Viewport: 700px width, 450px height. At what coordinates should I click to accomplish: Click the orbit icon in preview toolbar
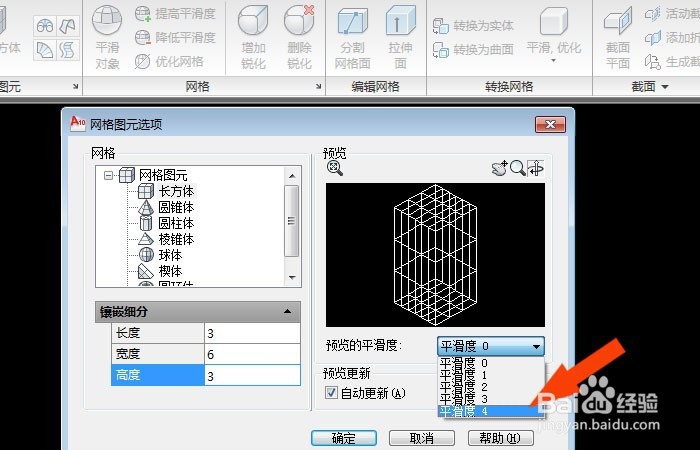(x=536, y=168)
